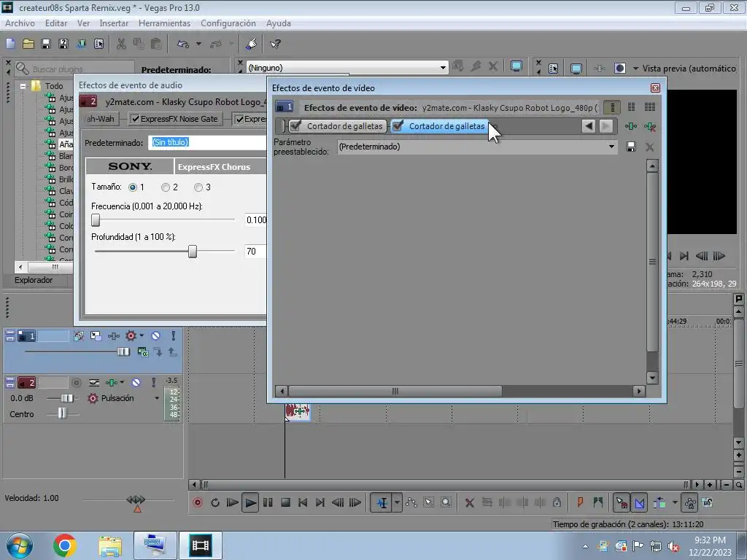Viewport: 747px width, 560px height.
Task: Save the project with the floppy disk icon
Action: pos(46,44)
